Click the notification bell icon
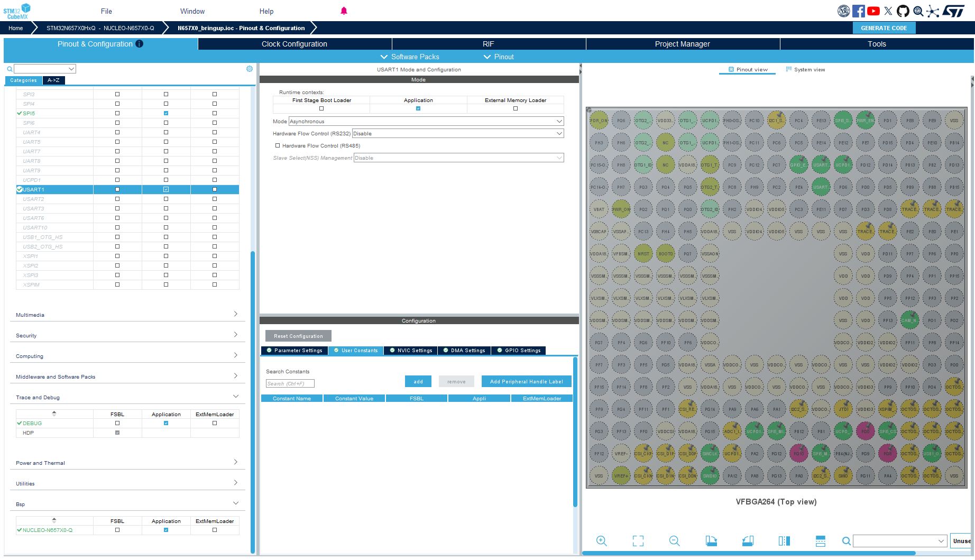 click(x=344, y=11)
